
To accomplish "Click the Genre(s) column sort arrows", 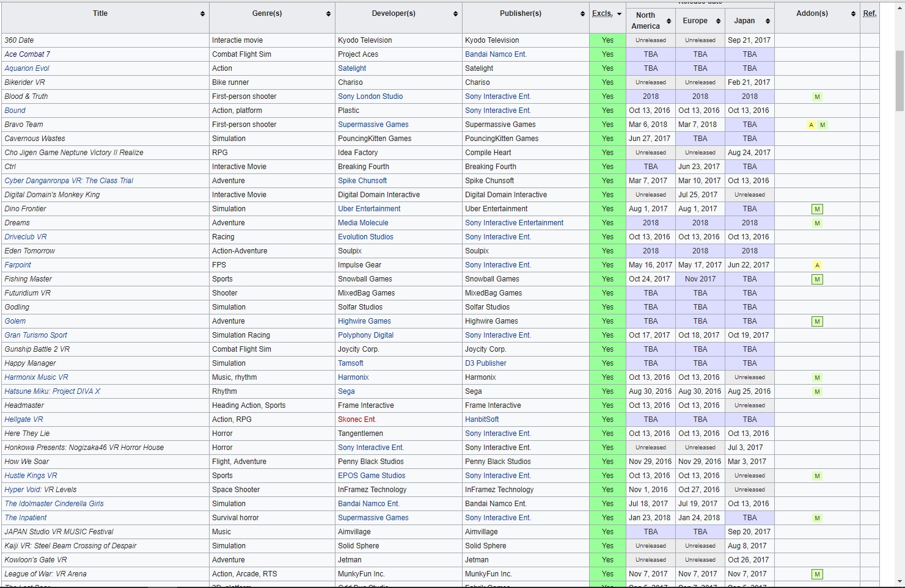I will (328, 13).
